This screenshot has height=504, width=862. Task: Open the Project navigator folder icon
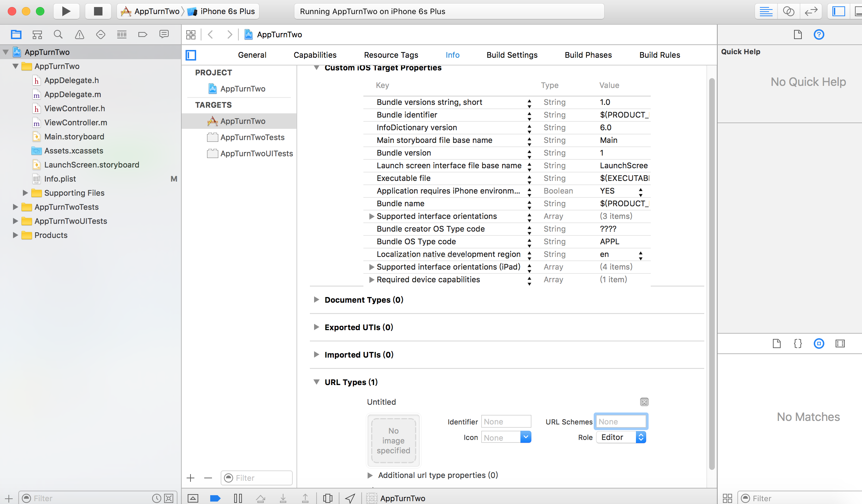[16, 34]
